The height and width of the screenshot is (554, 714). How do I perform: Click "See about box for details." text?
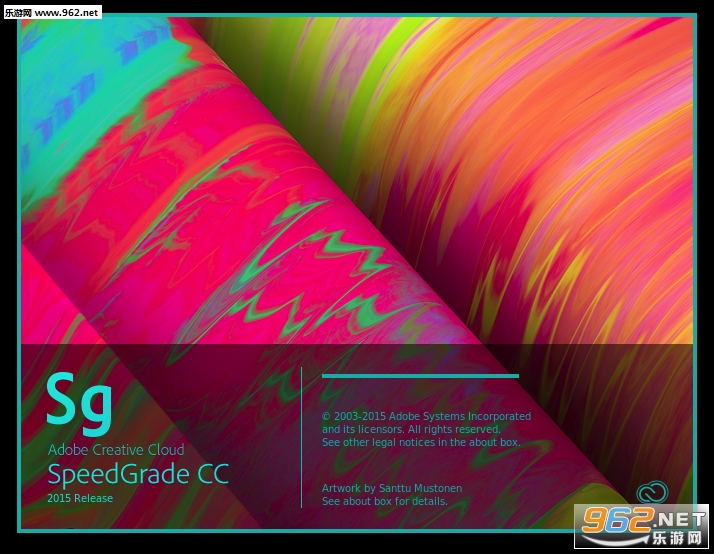coord(385,501)
